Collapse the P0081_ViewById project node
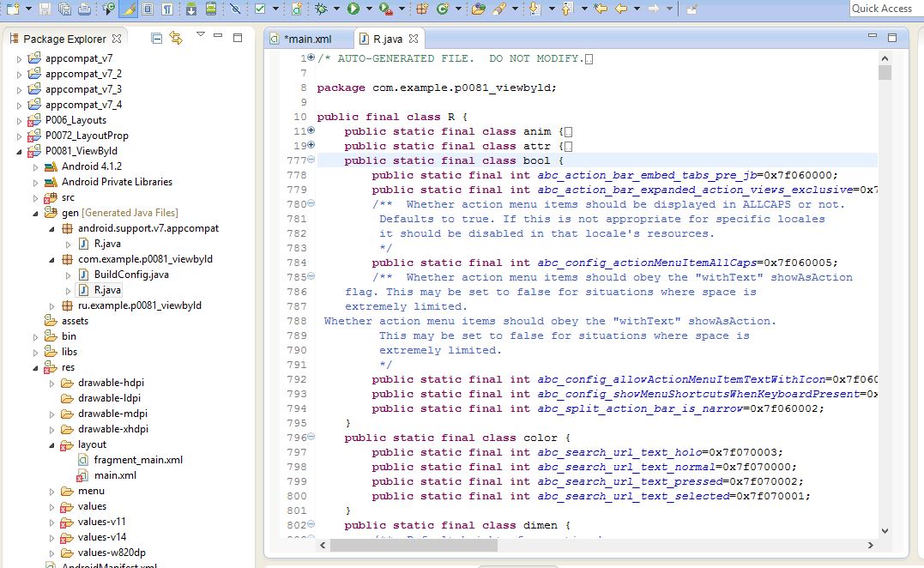 tap(19, 151)
